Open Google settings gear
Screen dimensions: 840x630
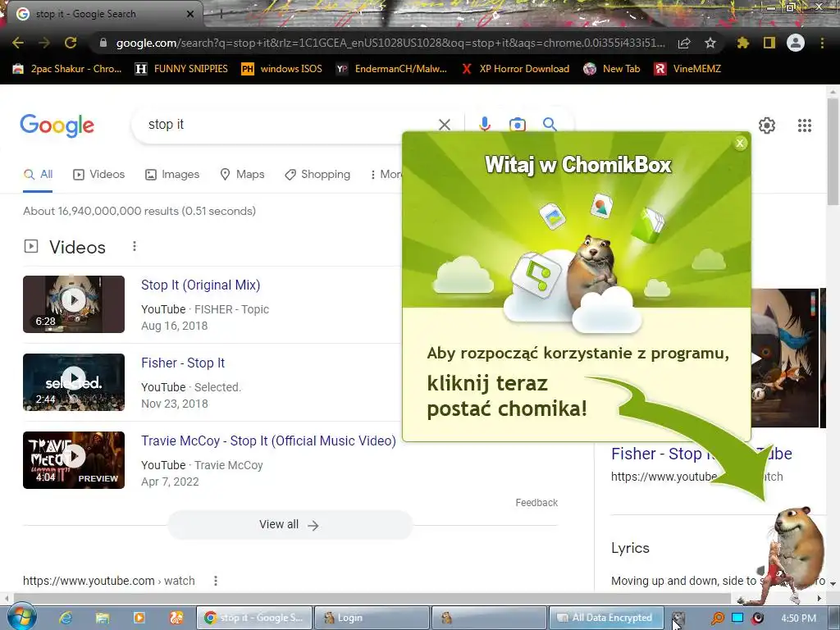(767, 126)
